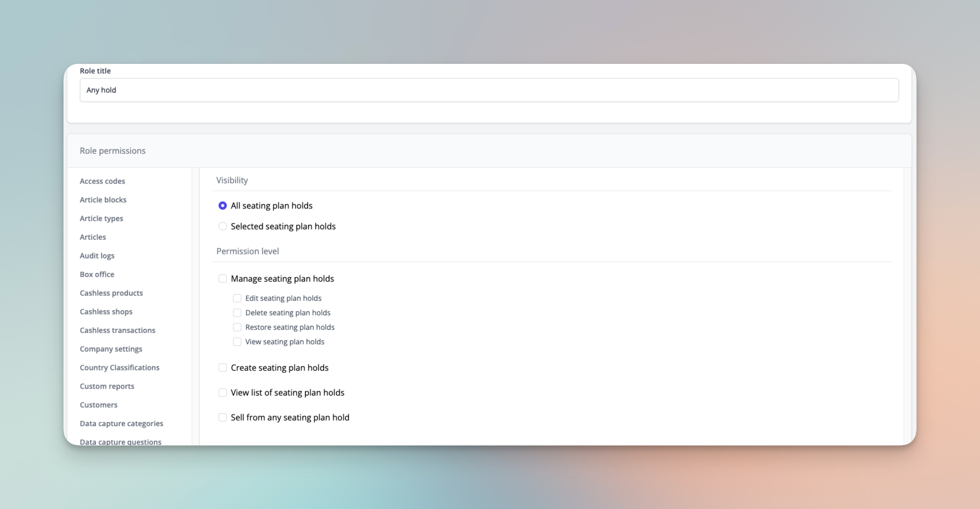Screen dimensions: 980x509
Task: Select All seating plan holds radio
Action: coord(223,206)
